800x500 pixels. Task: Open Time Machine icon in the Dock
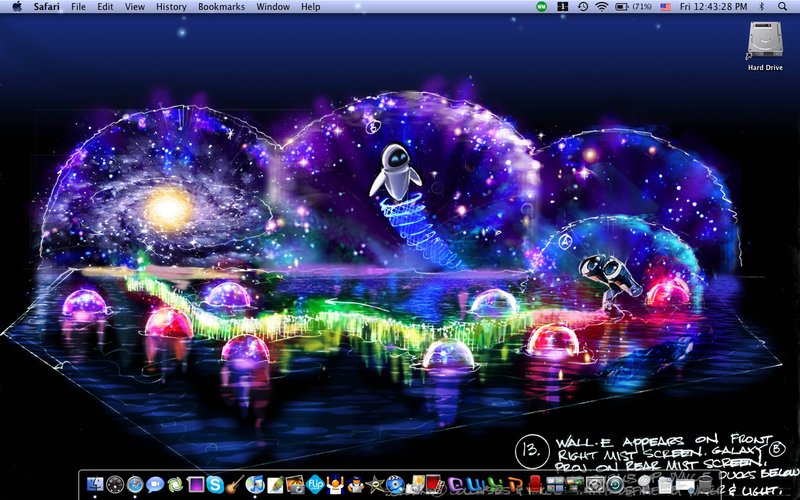[x=615, y=484]
